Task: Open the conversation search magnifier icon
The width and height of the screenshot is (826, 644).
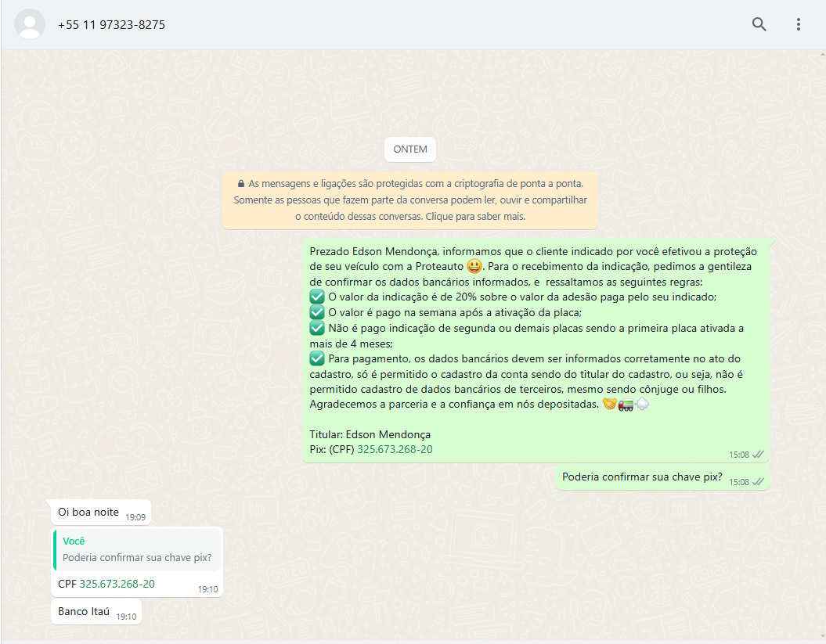Action: pyautogui.click(x=759, y=24)
